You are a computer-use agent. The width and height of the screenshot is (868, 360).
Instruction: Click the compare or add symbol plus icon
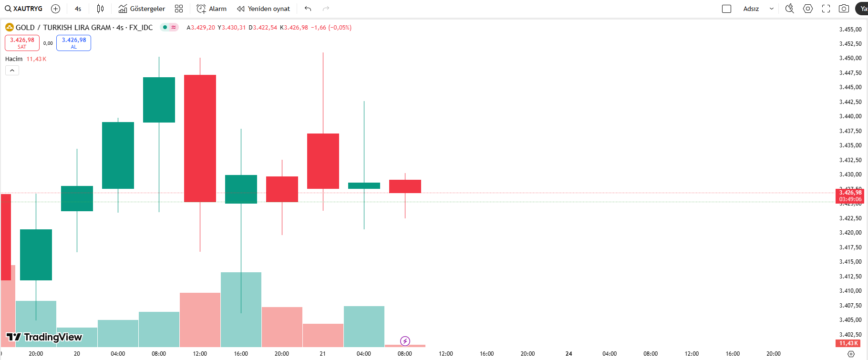[55, 9]
